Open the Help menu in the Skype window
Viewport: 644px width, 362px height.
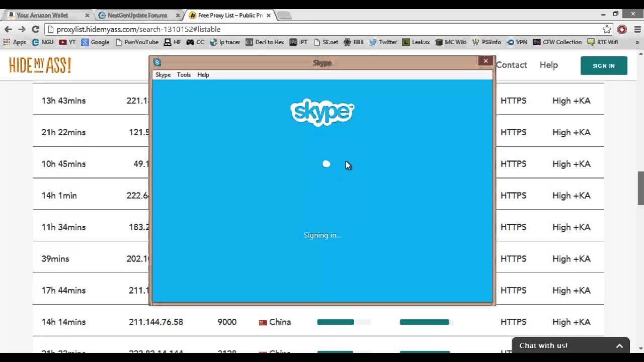click(x=203, y=75)
